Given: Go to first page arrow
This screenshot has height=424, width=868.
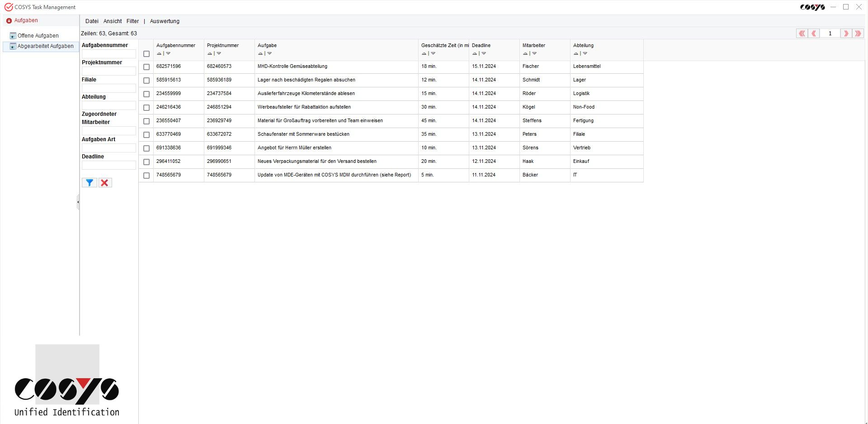Looking at the screenshot, I should coord(802,33).
